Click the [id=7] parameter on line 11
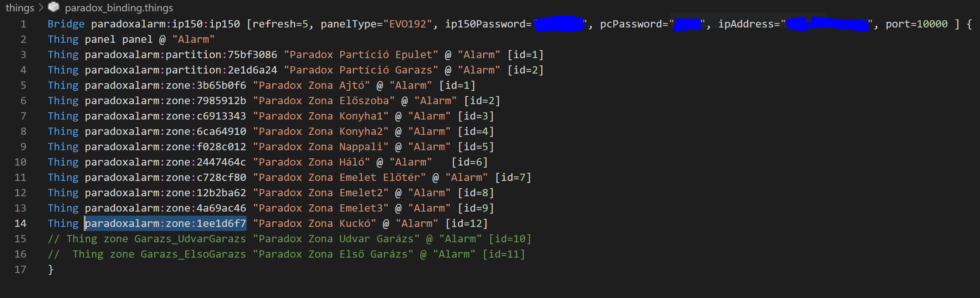 pyautogui.click(x=513, y=178)
